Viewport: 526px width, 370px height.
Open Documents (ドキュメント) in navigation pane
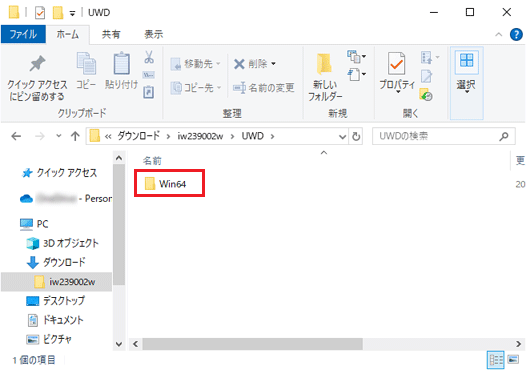tap(55, 320)
